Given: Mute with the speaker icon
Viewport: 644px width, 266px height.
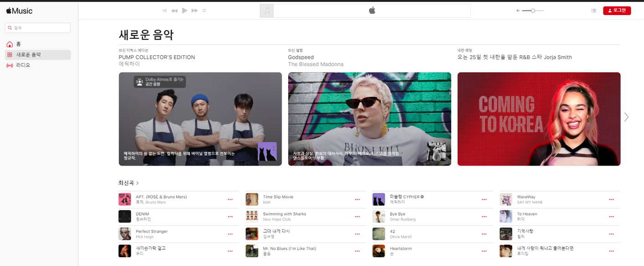Looking at the screenshot, I should [x=518, y=10].
